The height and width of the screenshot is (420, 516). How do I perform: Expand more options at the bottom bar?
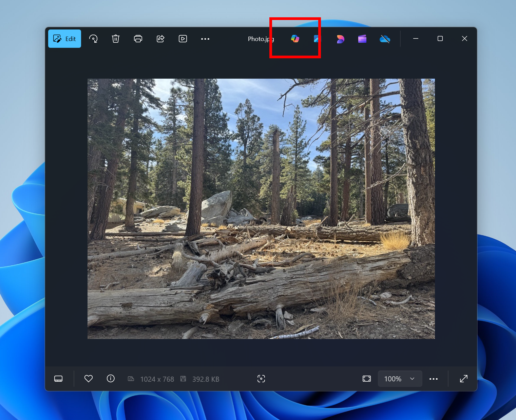(x=434, y=379)
